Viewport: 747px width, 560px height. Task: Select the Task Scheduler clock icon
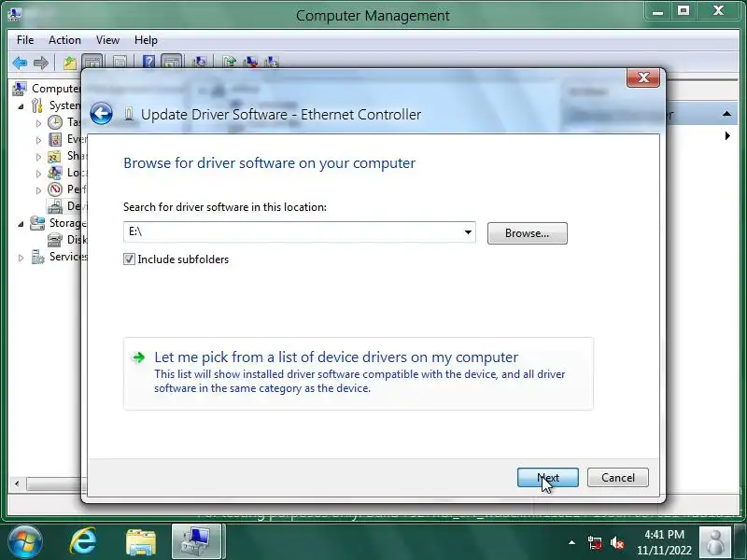click(x=55, y=122)
